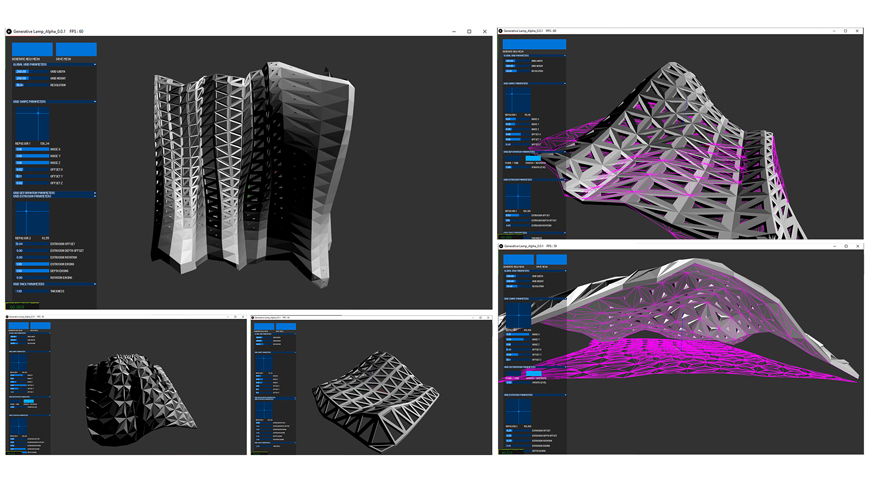The height and width of the screenshot is (489, 870).
Task: Click app icon in bottom-right window title
Action: click(500, 246)
